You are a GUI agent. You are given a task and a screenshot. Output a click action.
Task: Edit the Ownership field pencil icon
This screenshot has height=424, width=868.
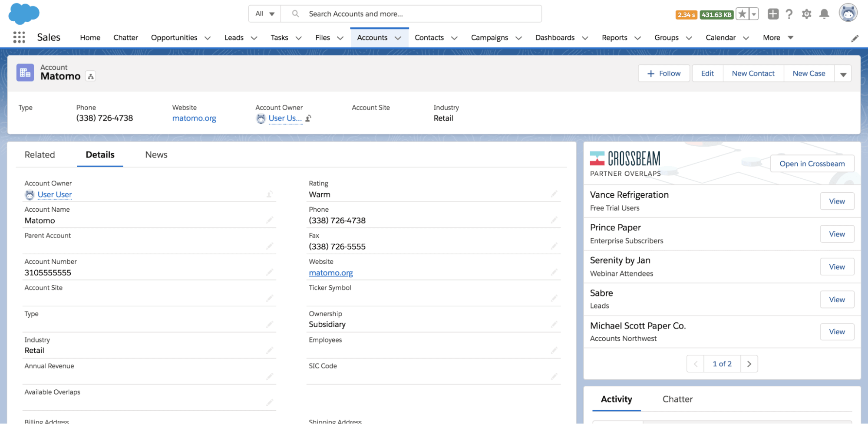point(554,324)
